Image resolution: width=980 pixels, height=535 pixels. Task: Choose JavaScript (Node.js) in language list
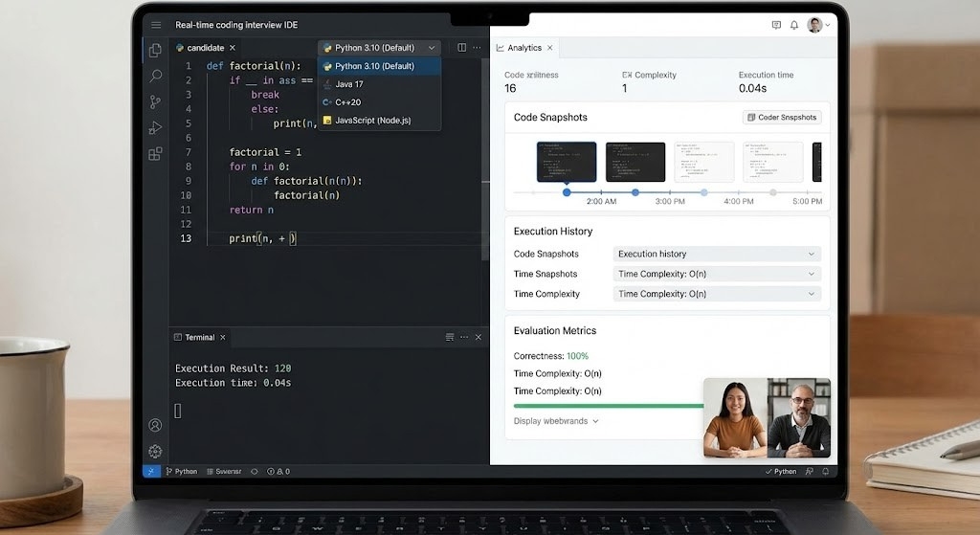click(x=372, y=120)
